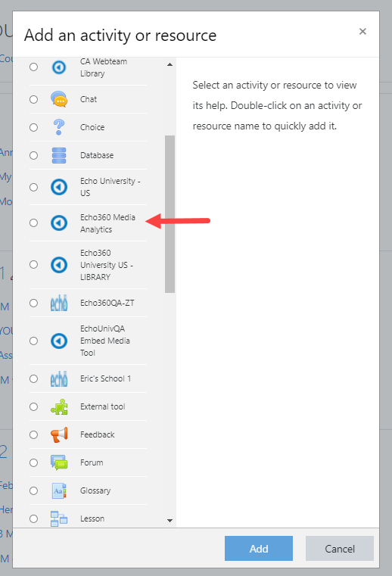Screen dimensions: 392x576
Task: Click the scroll down arrow of activity list
Action: 170,521
